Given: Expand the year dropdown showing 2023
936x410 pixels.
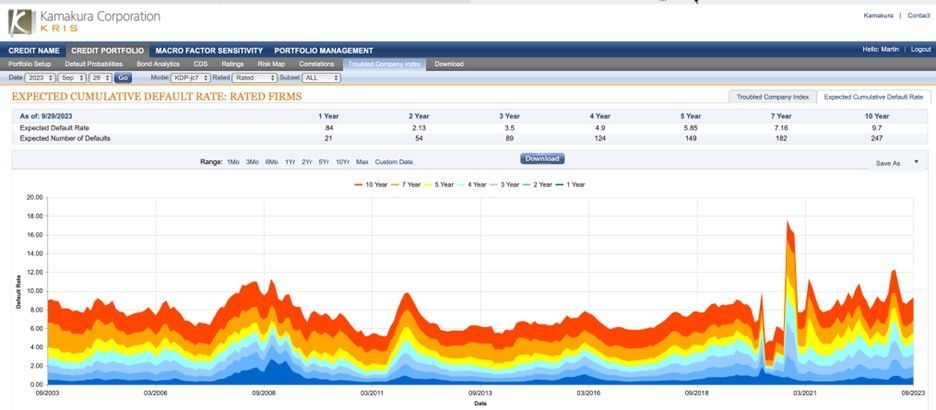Looking at the screenshot, I should click(40, 78).
